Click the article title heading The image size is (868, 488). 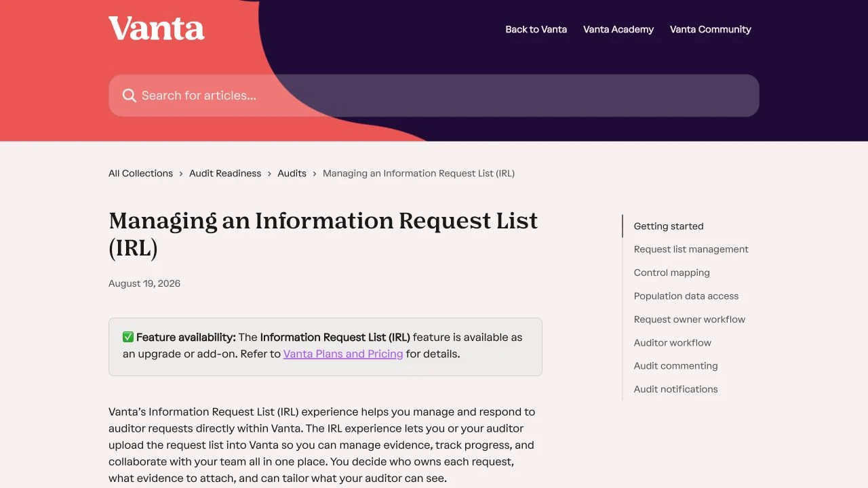coord(323,234)
